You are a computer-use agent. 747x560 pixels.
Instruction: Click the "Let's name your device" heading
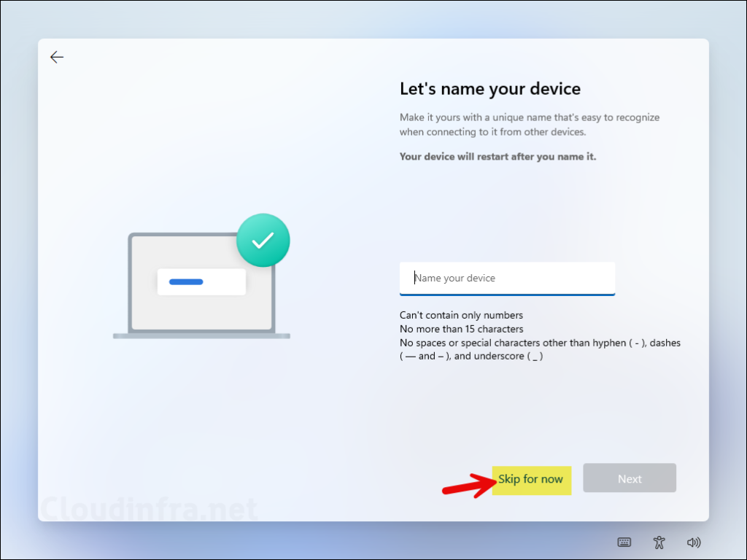coord(490,89)
